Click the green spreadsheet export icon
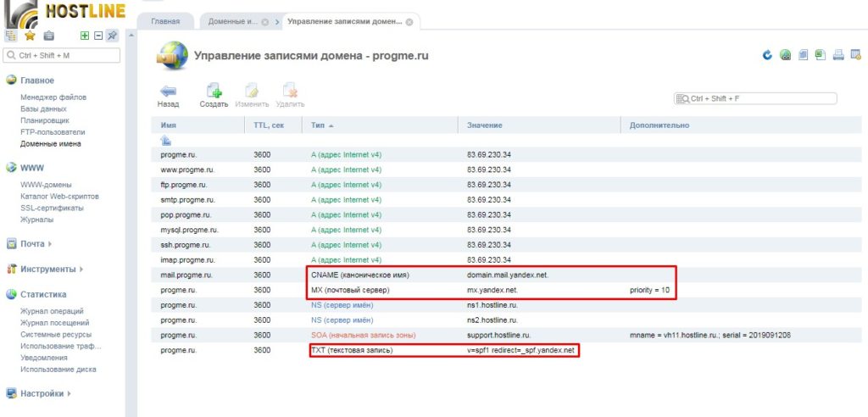 tap(821, 55)
